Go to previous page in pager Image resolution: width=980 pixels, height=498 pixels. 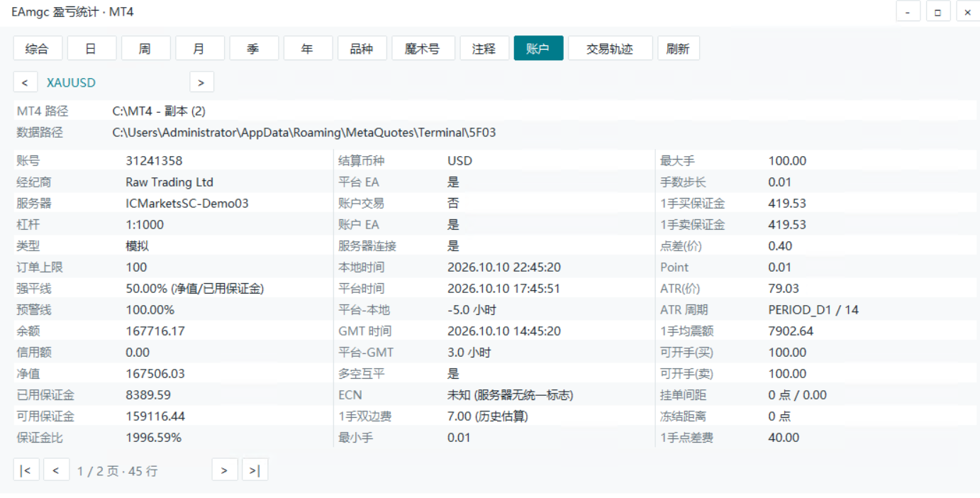[56, 470]
